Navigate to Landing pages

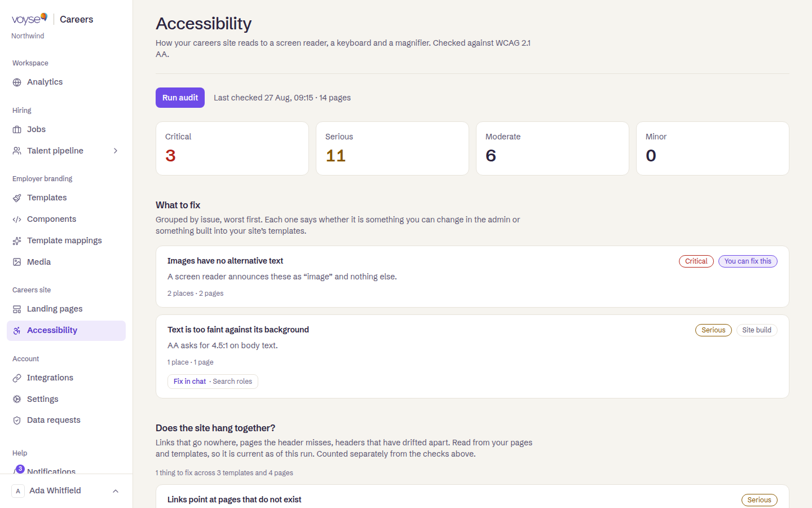(x=66, y=309)
